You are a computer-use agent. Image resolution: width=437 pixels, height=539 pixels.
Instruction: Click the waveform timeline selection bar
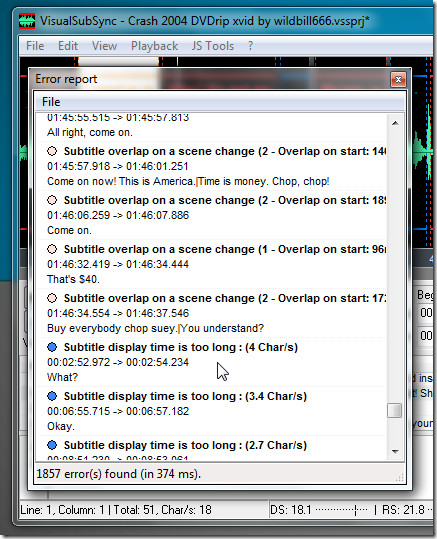click(x=119, y=62)
